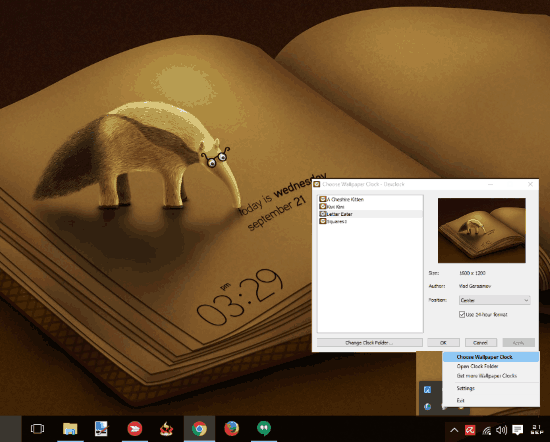Click the wallpaper preview thumbnail
Viewport: 550px width, 442px height.
482,230
